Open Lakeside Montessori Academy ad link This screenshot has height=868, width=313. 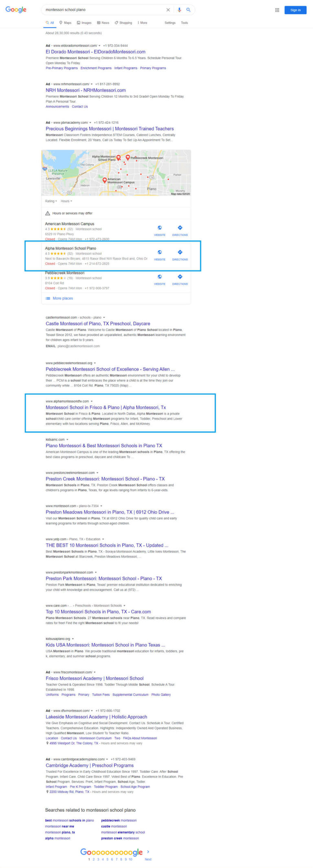(97, 717)
